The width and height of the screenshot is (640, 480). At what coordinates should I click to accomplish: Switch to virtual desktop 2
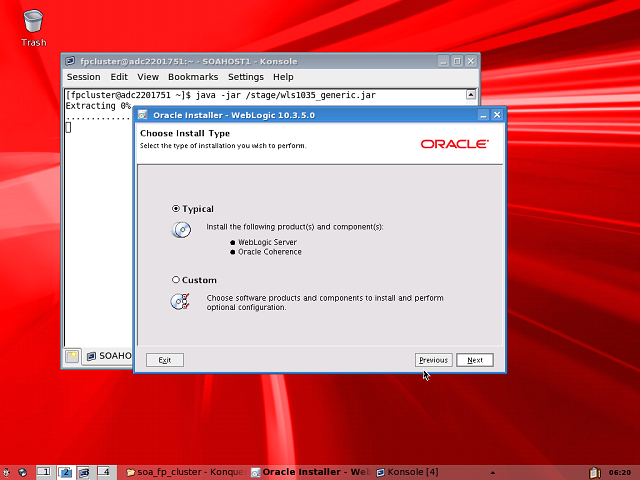click(64, 472)
